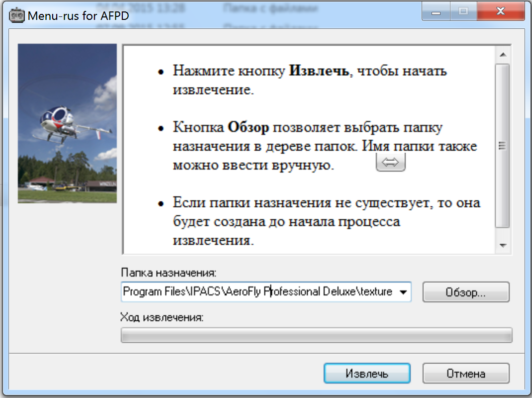
Task: Close the Menu-rus for AFPD window
Action: coord(501,11)
